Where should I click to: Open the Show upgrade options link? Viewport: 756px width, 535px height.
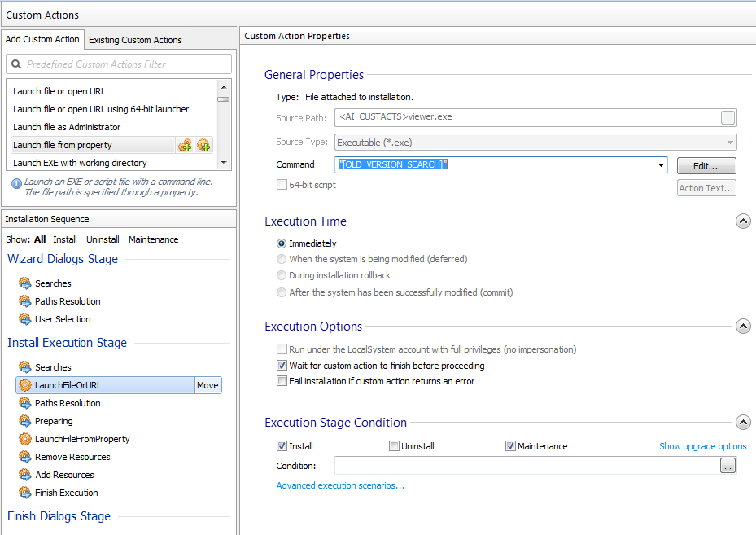coord(702,446)
